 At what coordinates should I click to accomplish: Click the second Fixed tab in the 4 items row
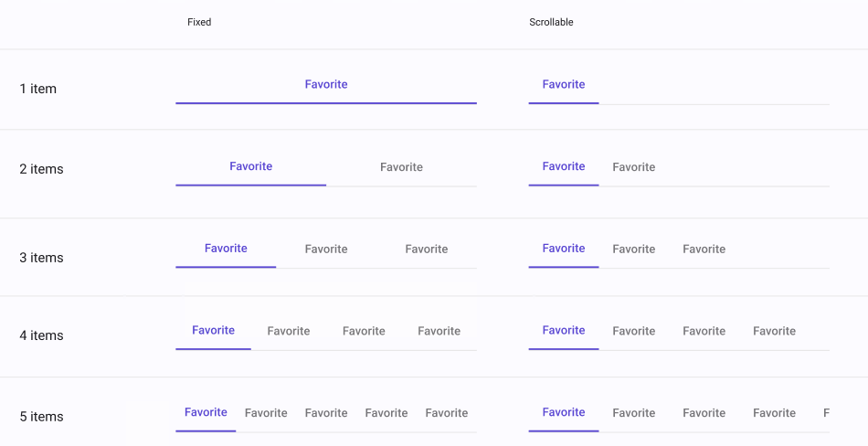pos(289,332)
